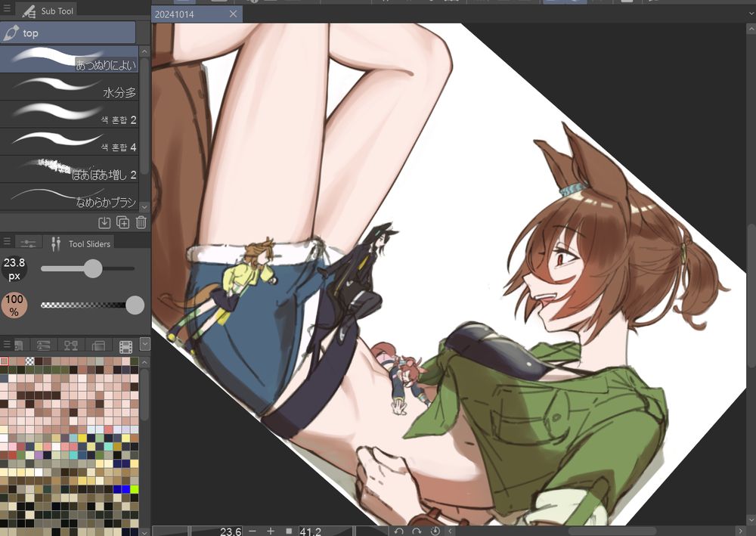The width and height of the screenshot is (756, 536).
Task: Reset the canvas rotation
Action: point(435,531)
